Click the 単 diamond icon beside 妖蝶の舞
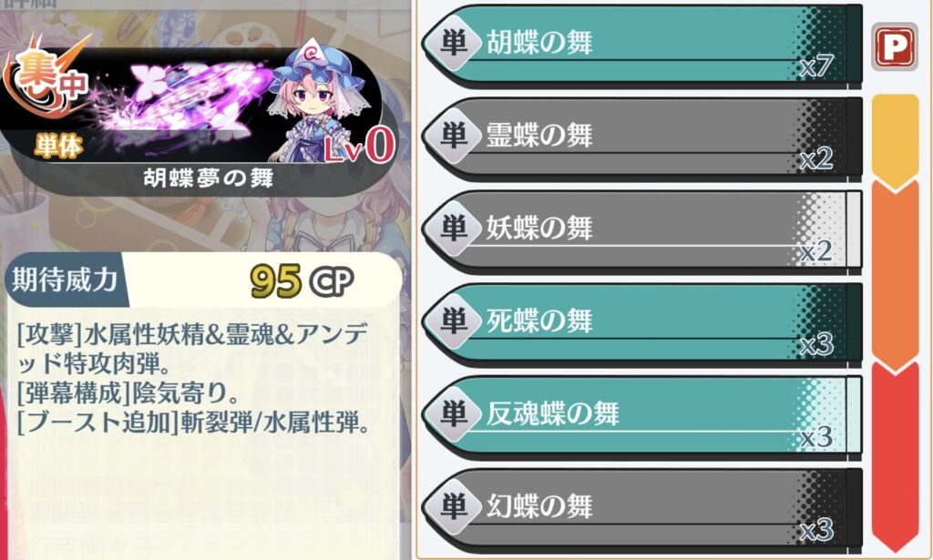Screen dimensions: 933x560 (x=454, y=229)
